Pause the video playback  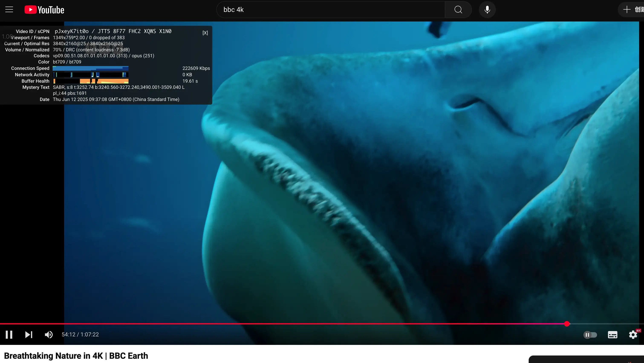tap(9, 334)
